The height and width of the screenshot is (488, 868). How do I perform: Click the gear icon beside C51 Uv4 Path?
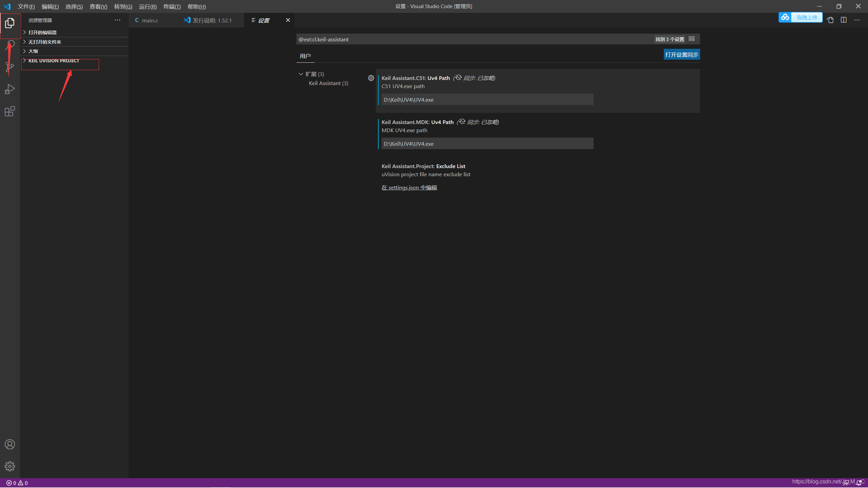point(371,78)
